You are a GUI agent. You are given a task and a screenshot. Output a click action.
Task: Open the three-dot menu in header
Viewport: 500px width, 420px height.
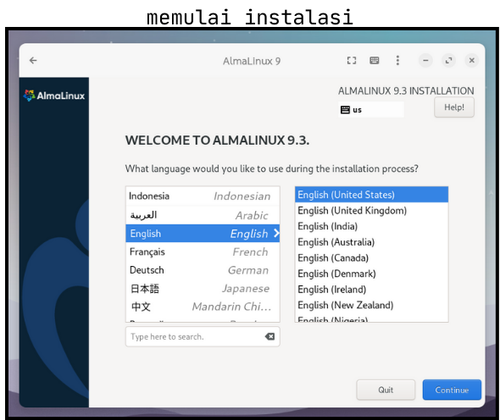pyautogui.click(x=397, y=60)
